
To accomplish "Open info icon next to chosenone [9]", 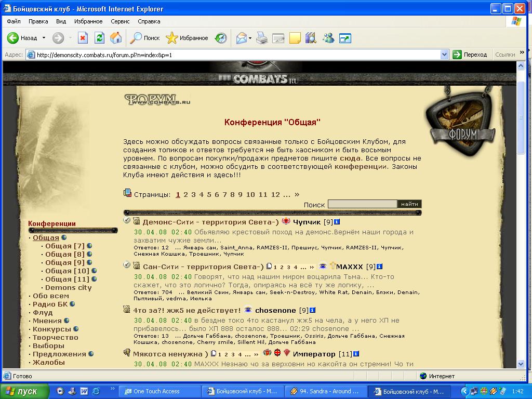I will point(312,310).
